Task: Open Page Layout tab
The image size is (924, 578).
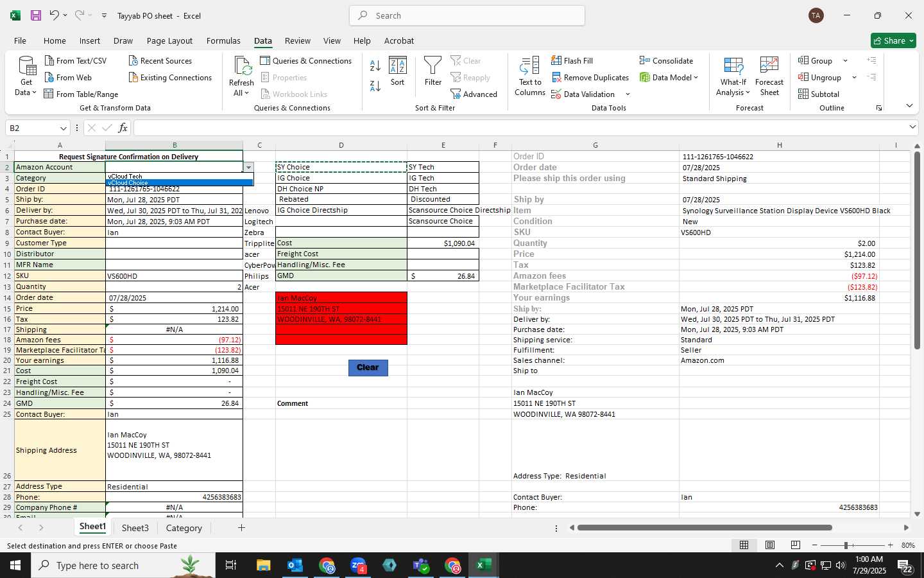Action: [169, 40]
